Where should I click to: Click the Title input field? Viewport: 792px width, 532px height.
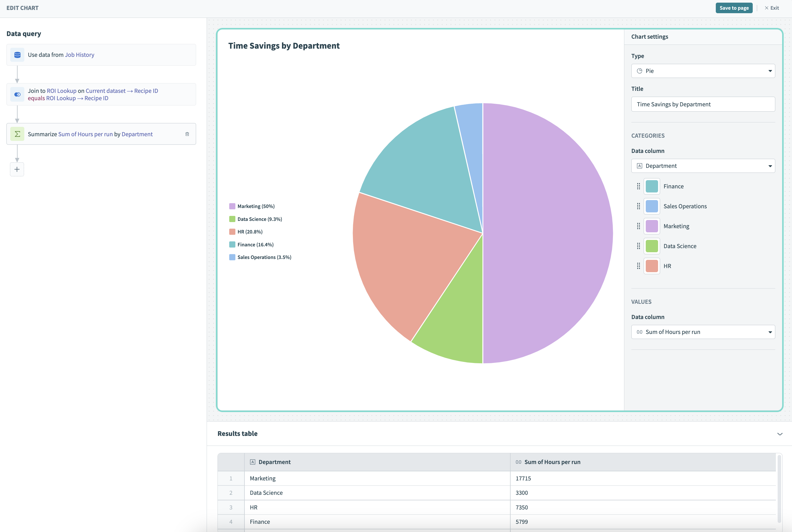[x=703, y=104]
